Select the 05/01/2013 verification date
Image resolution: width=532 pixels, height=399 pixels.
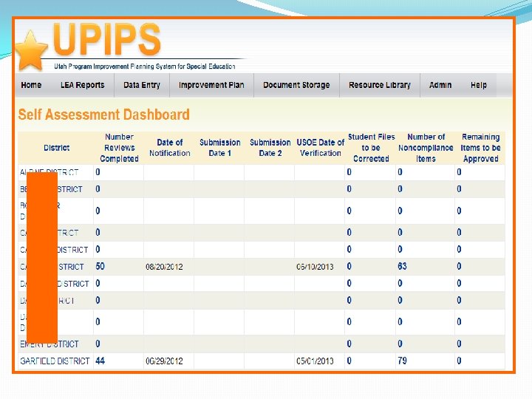[x=315, y=361]
